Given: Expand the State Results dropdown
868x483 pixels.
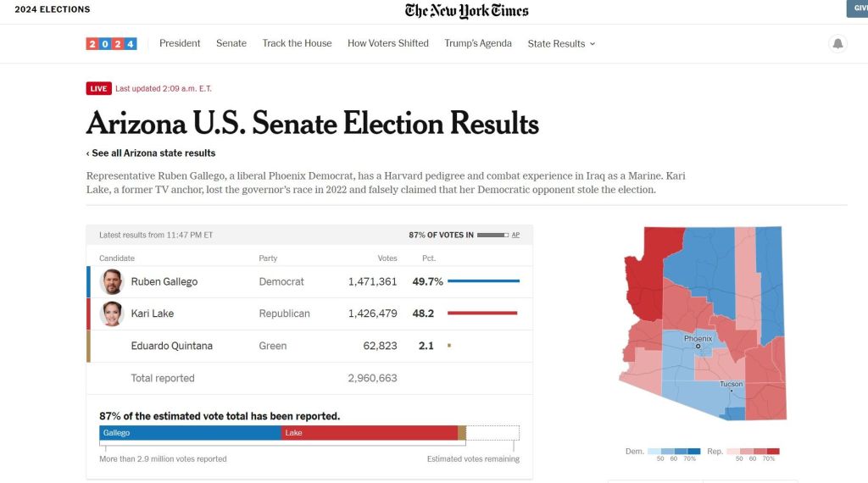Looking at the screenshot, I should 561,43.
